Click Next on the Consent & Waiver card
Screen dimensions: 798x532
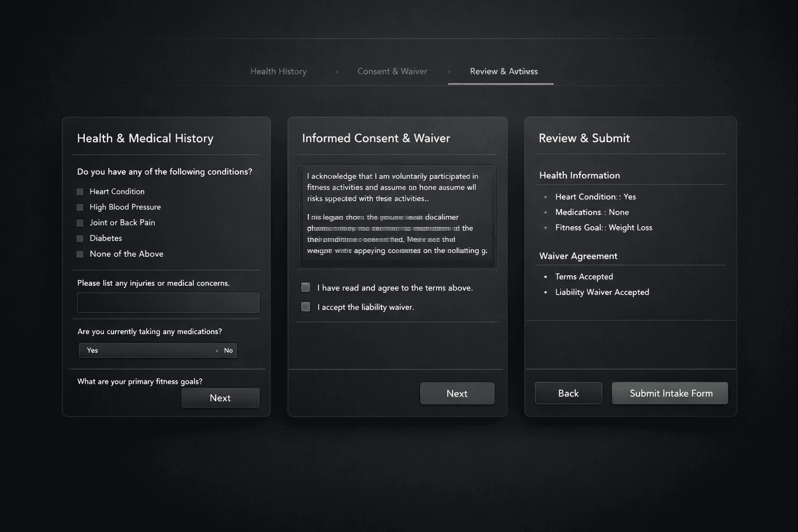coord(457,393)
